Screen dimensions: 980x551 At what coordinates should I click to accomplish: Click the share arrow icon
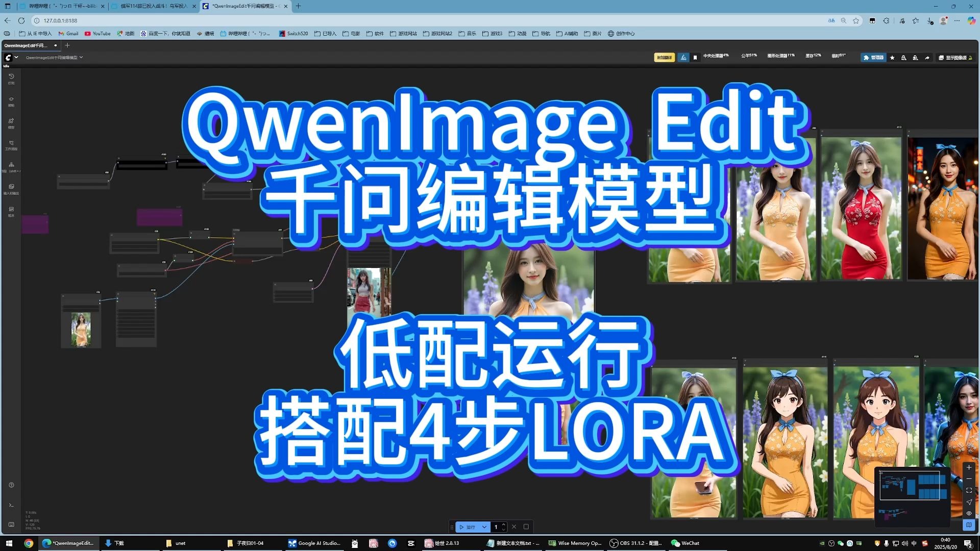pos(927,58)
